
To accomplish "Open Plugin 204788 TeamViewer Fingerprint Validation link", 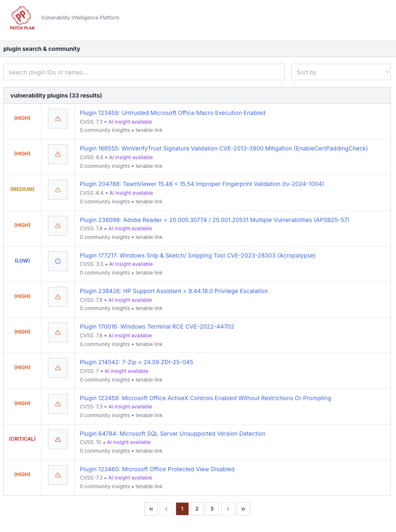I will (x=202, y=184).
